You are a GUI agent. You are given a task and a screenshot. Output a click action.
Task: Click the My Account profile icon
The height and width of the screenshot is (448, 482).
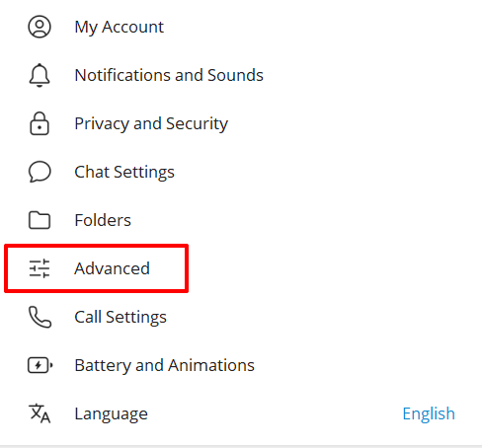[x=40, y=27]
